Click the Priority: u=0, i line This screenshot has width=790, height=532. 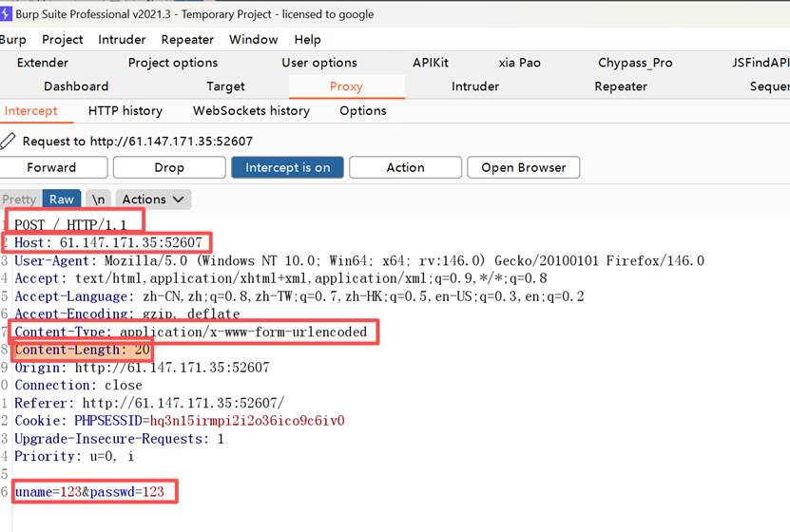point(74,457)
